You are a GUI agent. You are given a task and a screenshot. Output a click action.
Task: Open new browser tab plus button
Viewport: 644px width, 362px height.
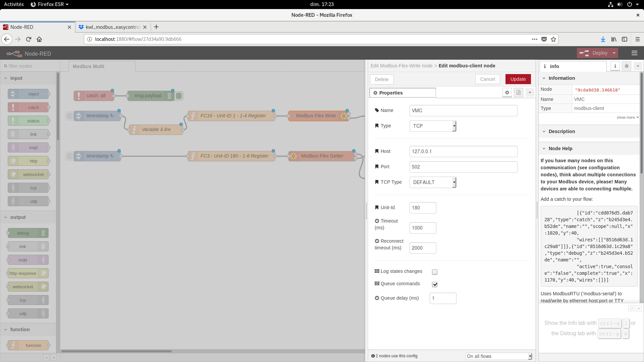(x=156, y=27)
